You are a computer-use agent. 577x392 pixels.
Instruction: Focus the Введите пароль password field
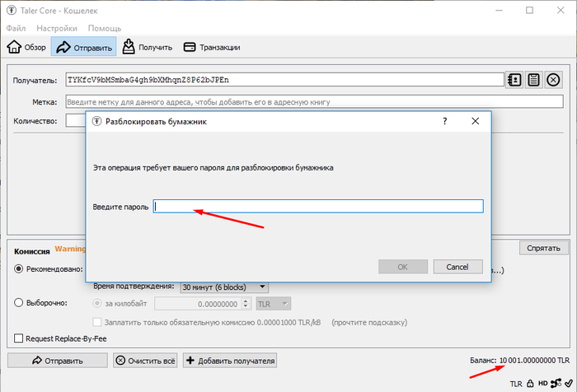(318, 207)
